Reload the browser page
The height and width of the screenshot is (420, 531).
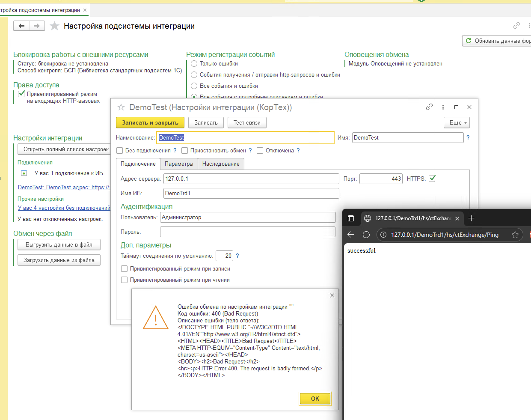[366, 235]
